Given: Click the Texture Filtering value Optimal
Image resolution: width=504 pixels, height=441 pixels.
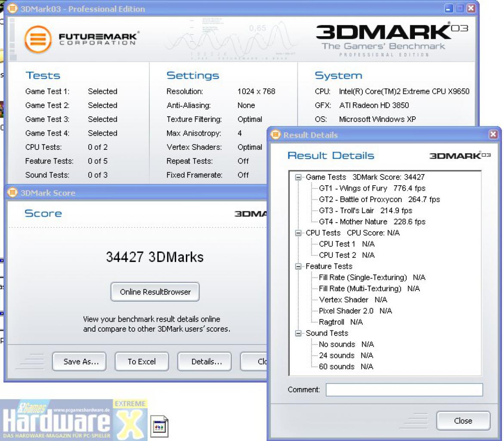Looking at the screenshot, I should point(250,119).
